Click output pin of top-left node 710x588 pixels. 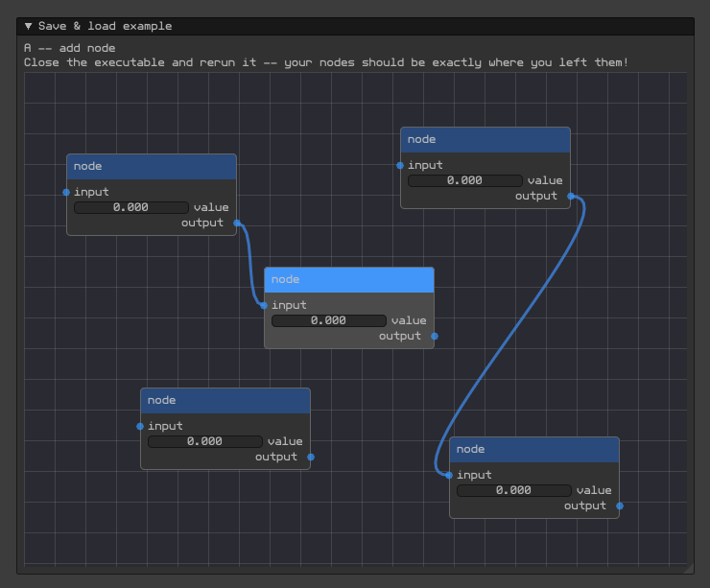pyautogui.click(x=237, y=223)
